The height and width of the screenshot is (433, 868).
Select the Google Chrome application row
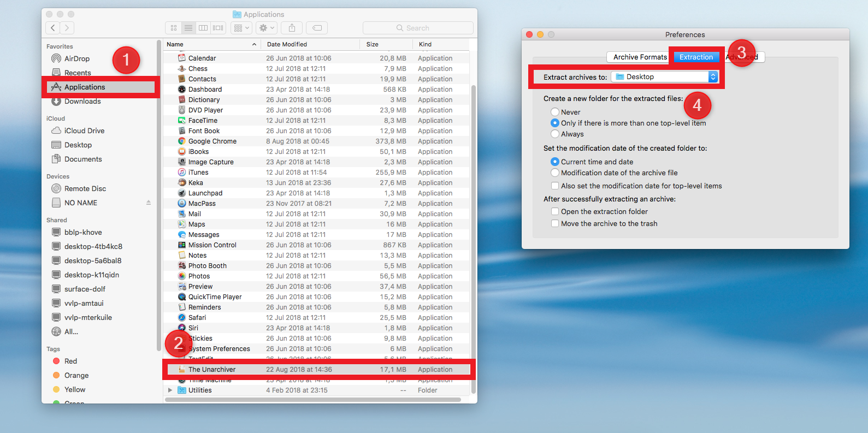click(x=316, y=141)
